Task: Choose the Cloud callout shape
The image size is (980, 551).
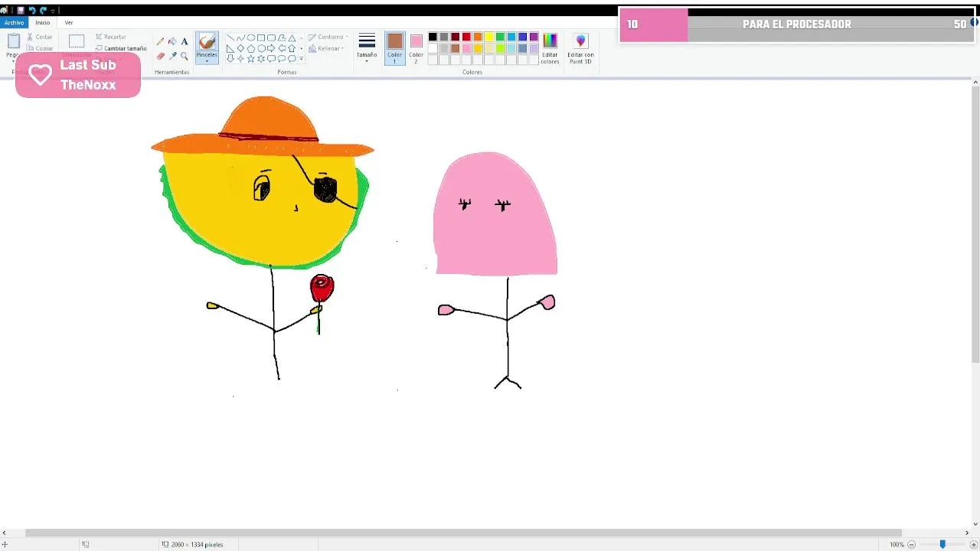Action: click(292, 59)
